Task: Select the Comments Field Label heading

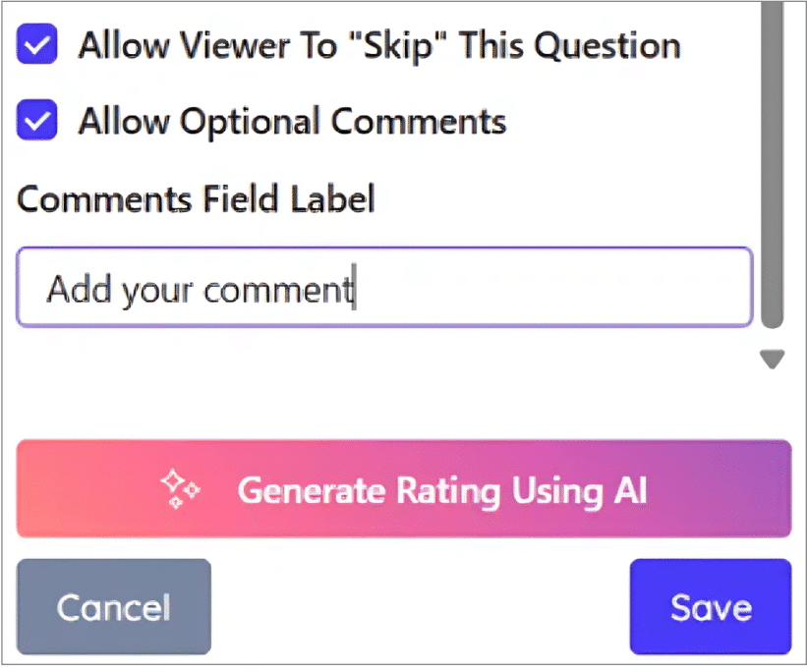Action: pyautogui.click(x=195, y=198)
